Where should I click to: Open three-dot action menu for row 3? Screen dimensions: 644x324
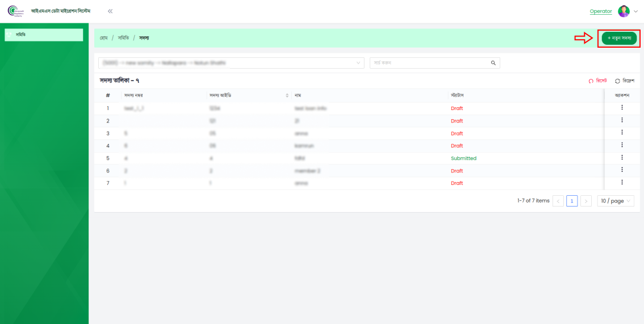[622, 133]
